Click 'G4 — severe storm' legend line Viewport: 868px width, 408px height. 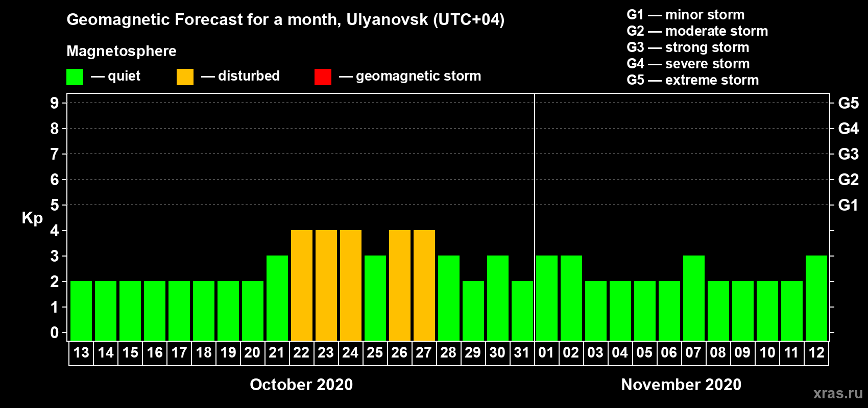[x=688, y=63]
